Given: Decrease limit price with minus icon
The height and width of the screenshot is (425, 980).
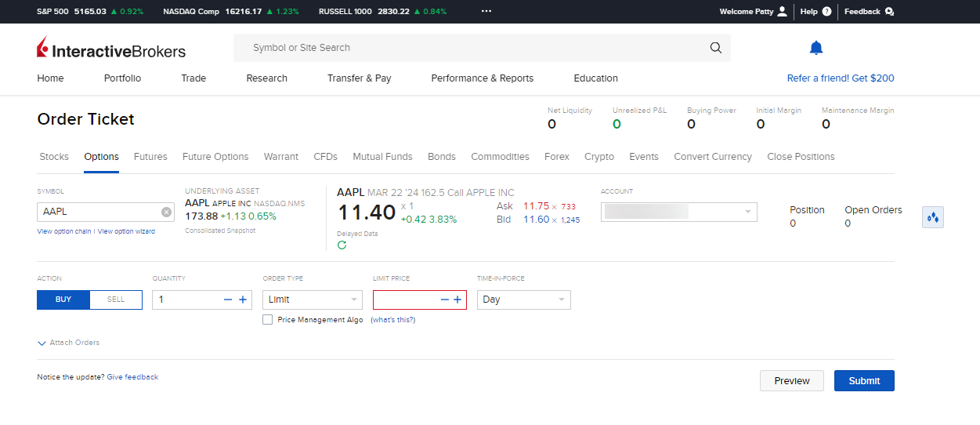Looking at the screenshot, I should 444,300.
